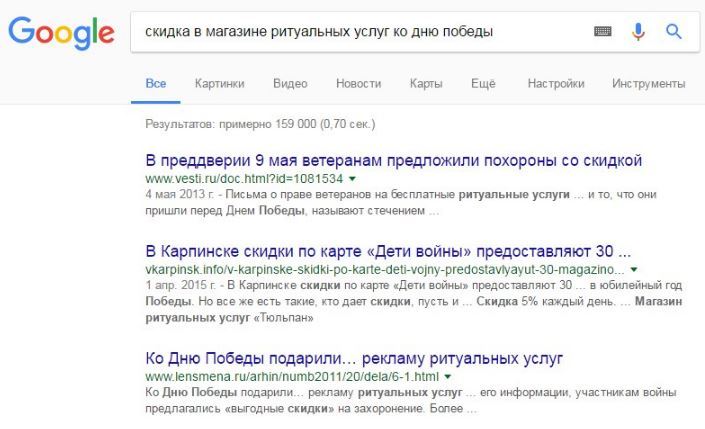Open the Карты tab
The height and width of the screenshot is (429, 705).
426,84
